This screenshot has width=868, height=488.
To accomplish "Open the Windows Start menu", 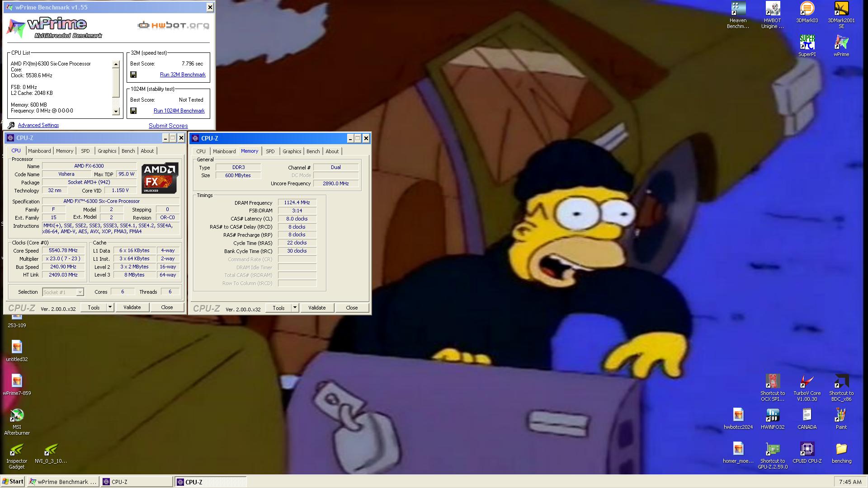I will (x=13, y=482).
